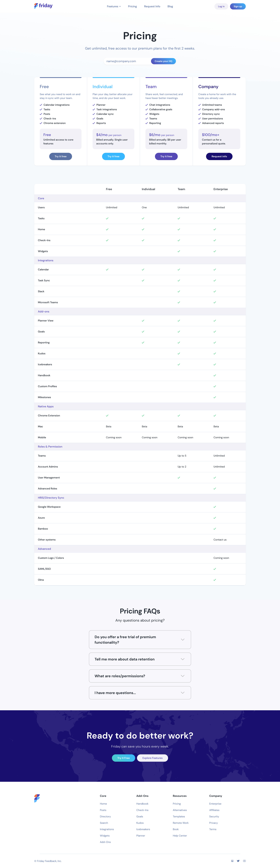Open the Home footer link
Viewport: 280px width, 868px height.
pyautogui.click(x=103, y=804)
